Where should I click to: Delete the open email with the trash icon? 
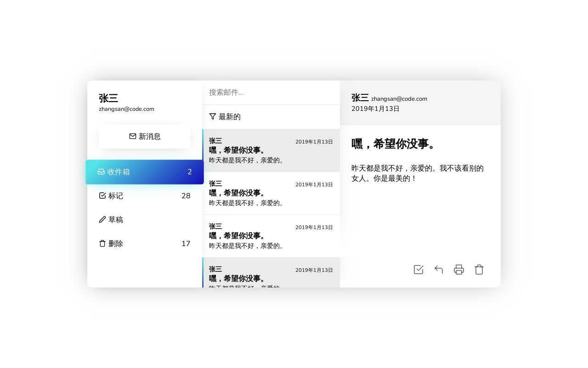(479, 270)
